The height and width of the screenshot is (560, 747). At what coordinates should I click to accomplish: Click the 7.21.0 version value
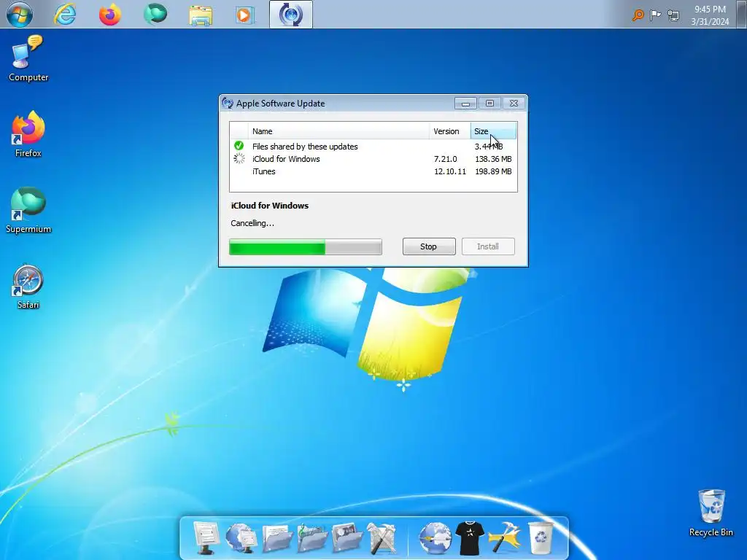446,159
